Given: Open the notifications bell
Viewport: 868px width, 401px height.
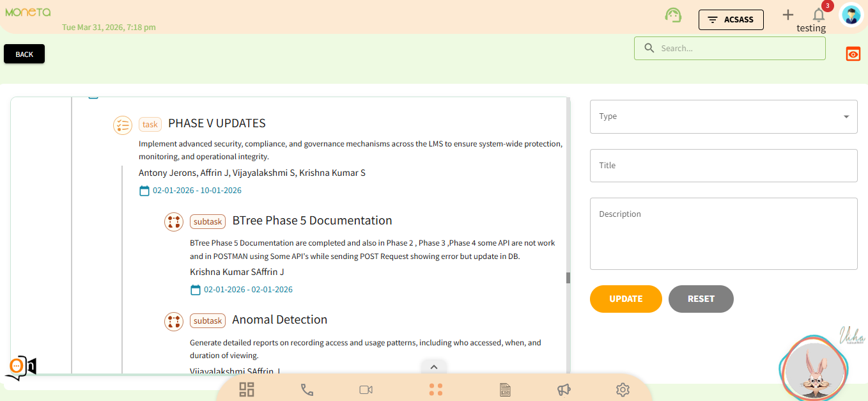Looking at the screenshot, I should point(818,15).
